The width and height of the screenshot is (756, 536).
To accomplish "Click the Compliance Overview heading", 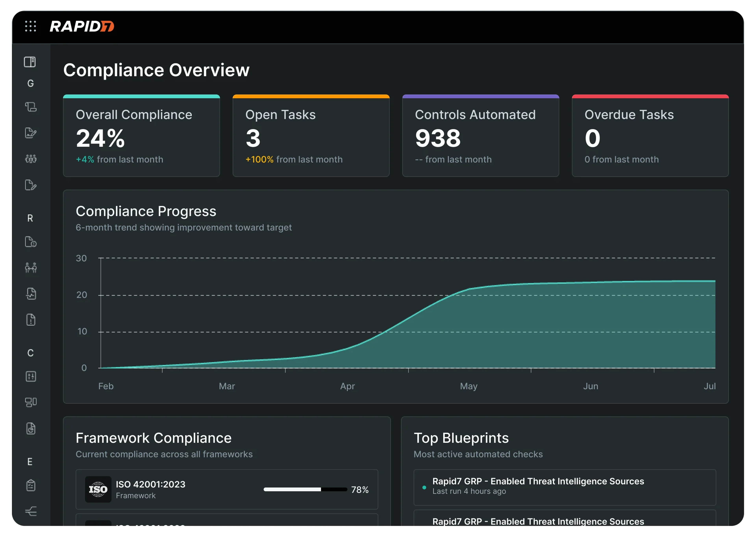I will pos(156,70).
